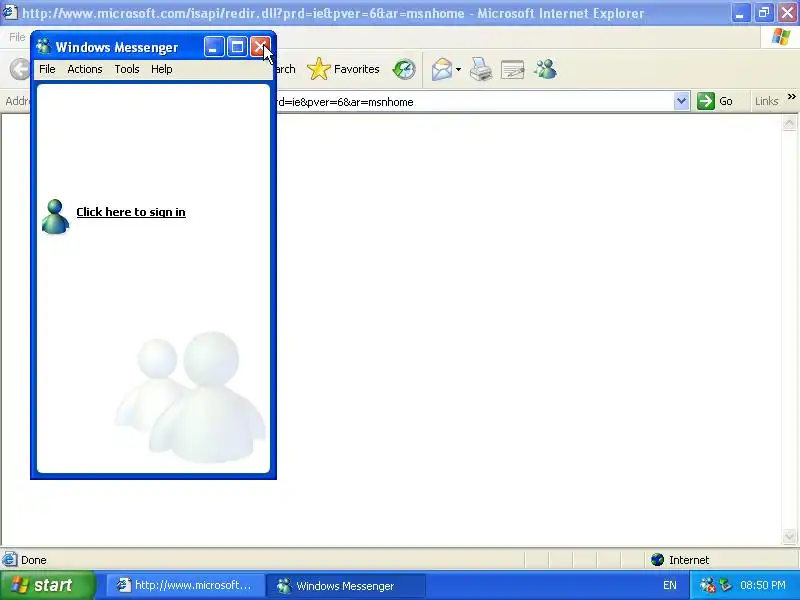The height and width of the screenshot is (600, 800).
Task: Open the Actions menu in Windows Messenger
Action: tap(85, 69)
